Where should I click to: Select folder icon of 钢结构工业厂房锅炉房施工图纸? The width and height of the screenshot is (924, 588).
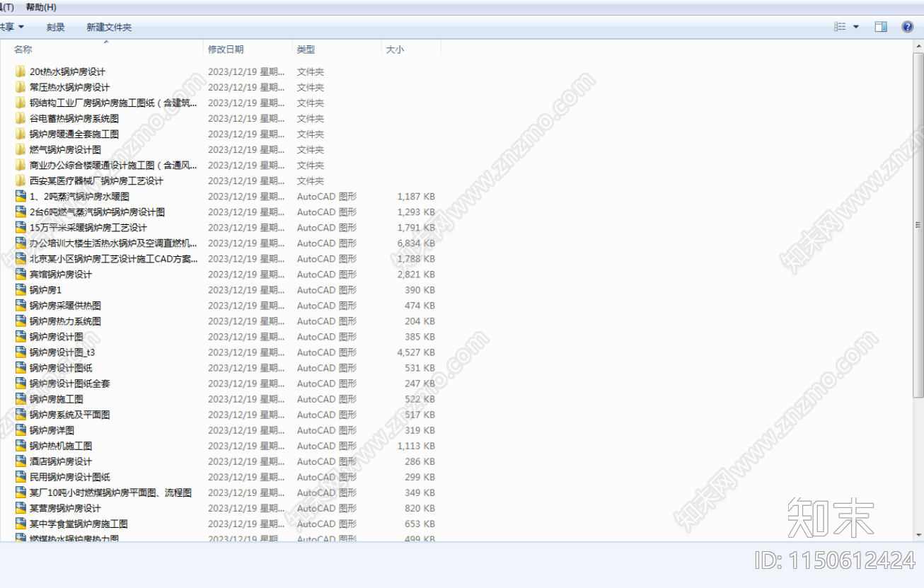coord(21,103)
